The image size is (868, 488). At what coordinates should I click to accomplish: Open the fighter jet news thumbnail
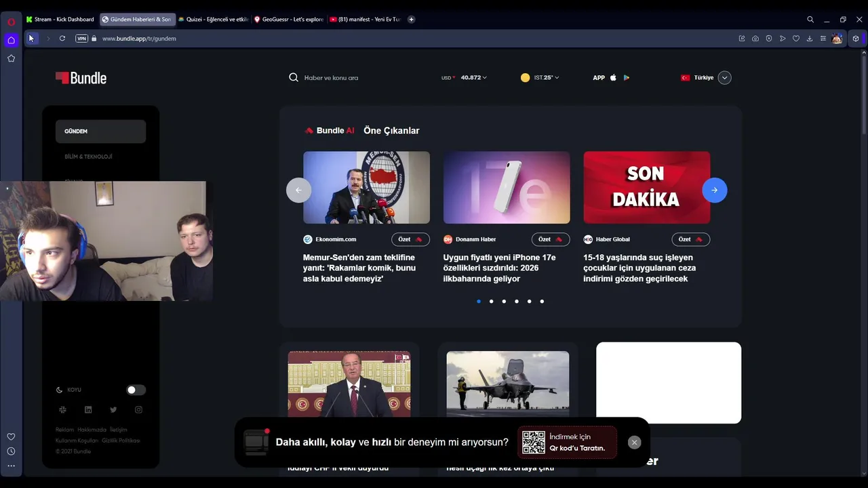click(508, 384)
